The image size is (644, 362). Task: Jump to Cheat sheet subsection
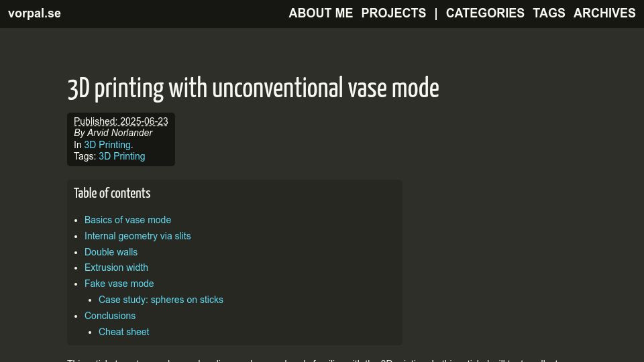[x=124, y=332]
